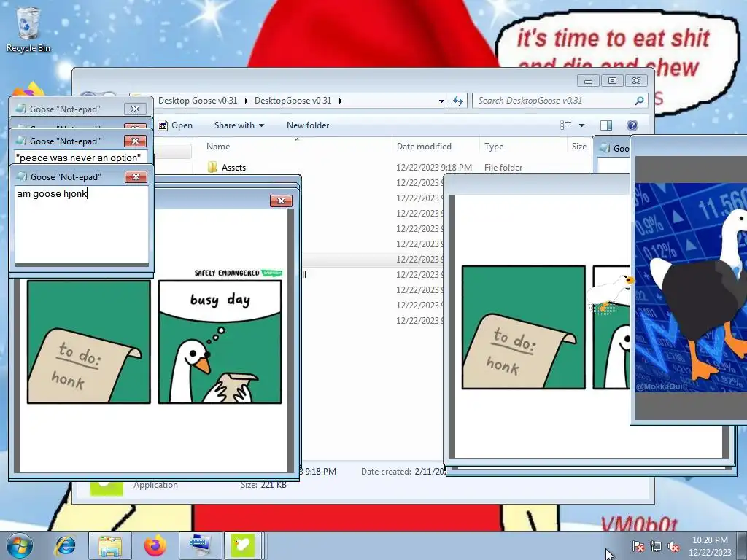Open the Share with dropdown menu
Screen dimensions: 747x560
tap(239, 125)
